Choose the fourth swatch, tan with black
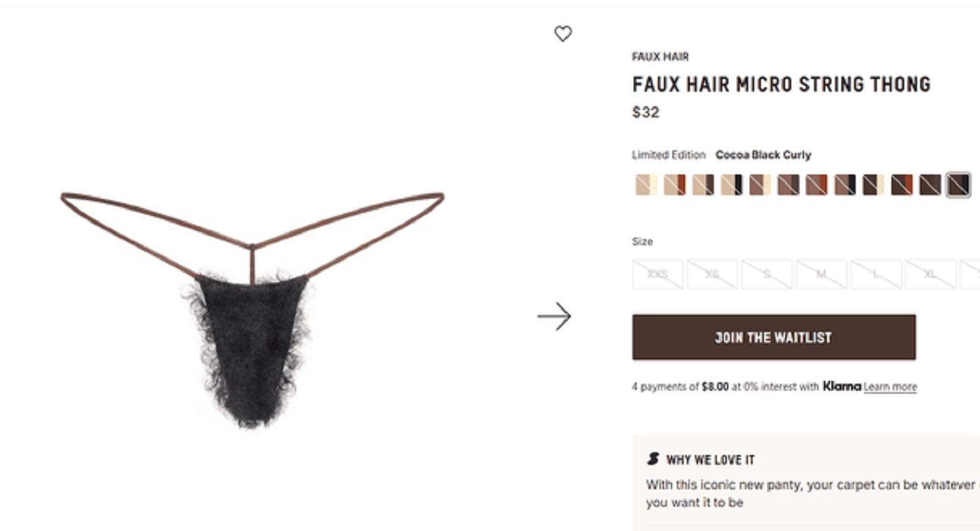This screenshot has height=531, width=980. point(731,185)
